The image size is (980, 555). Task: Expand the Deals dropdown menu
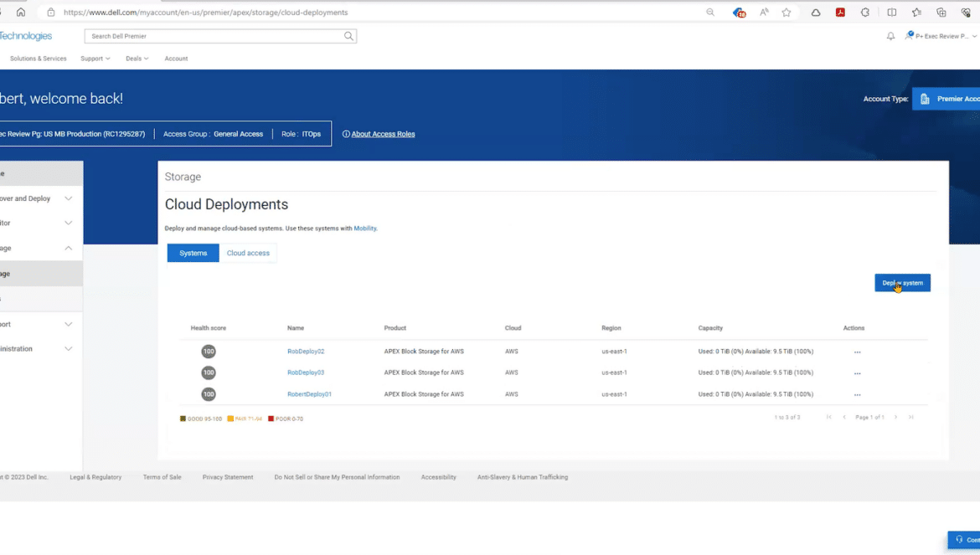[x=137, y=59]
